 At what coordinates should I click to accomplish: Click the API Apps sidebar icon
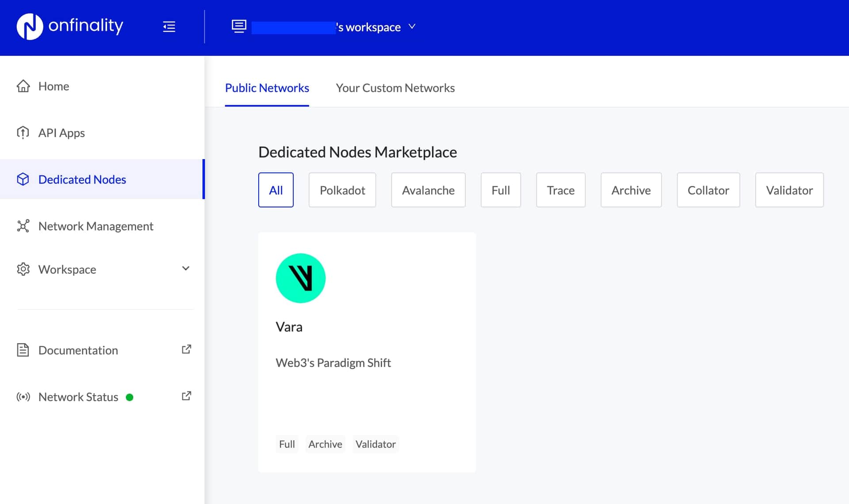click(23, 133)
